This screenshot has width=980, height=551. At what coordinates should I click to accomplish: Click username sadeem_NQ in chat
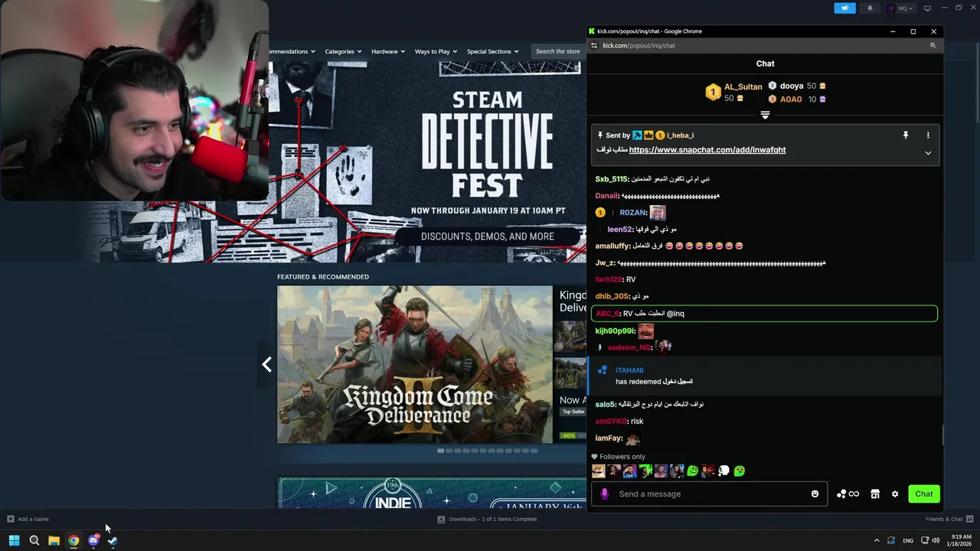tap(629, 347)
